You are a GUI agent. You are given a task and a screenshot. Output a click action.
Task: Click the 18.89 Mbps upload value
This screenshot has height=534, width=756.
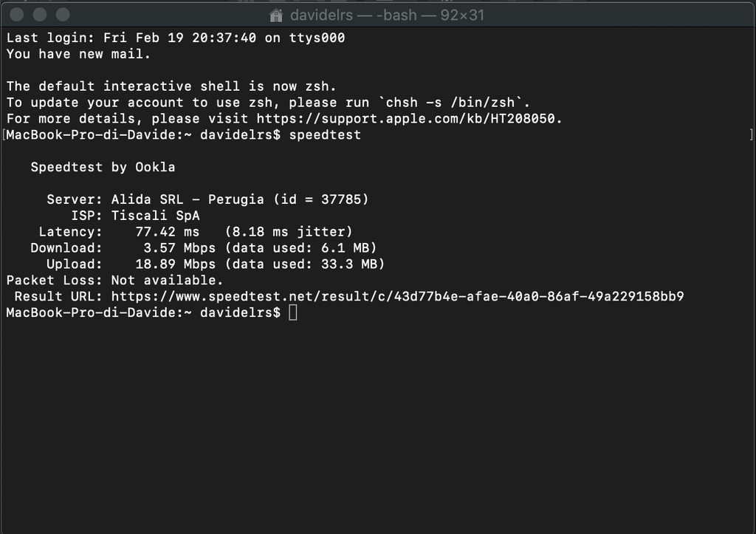click(x=176, y=264)
